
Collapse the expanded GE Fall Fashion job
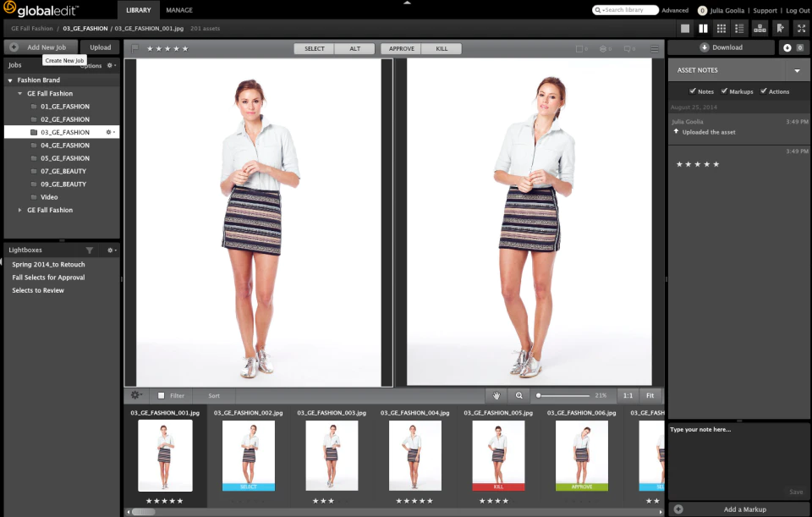click(x=19, y=93)
